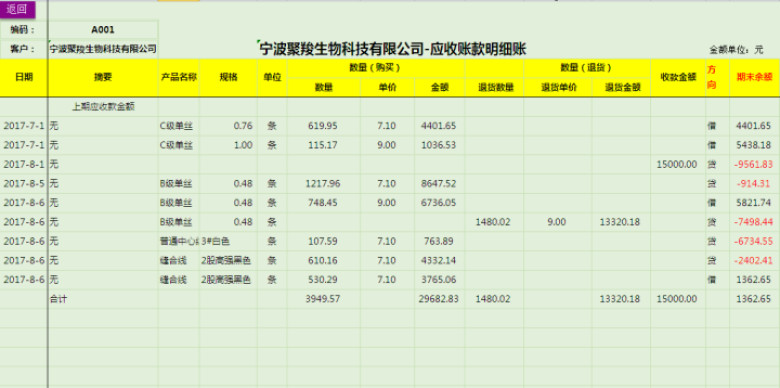Click the 1.00 specification cell
Screen dimensions: 780x388
[x=228, y=145]
